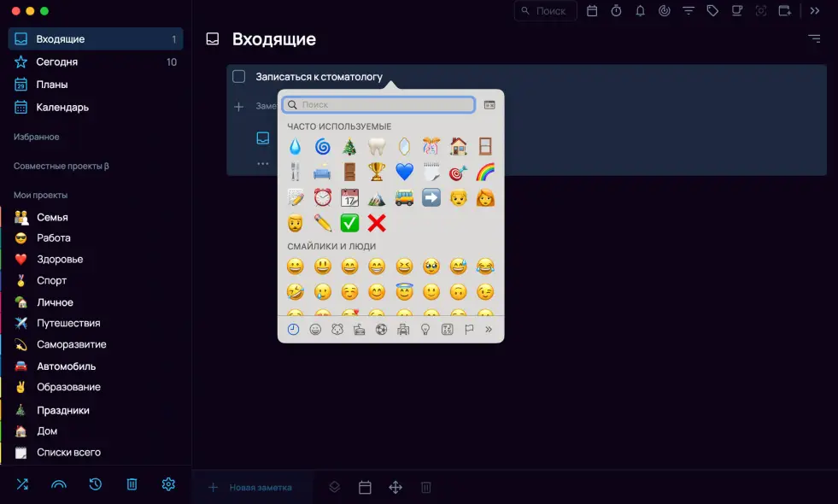
Task: Expand the emoji picker to full Character Viewer
Action: [489, 105]
